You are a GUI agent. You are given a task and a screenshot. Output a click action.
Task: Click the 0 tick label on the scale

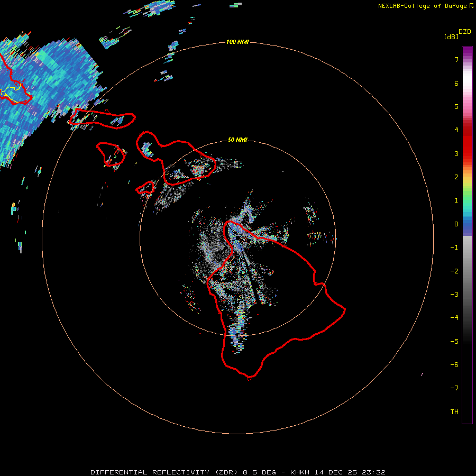pyautogui.click(x=456, y=224)
